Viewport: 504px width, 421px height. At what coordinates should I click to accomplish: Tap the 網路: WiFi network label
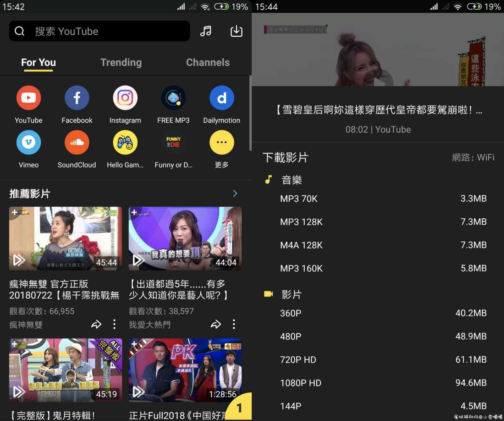pos(473,157)
